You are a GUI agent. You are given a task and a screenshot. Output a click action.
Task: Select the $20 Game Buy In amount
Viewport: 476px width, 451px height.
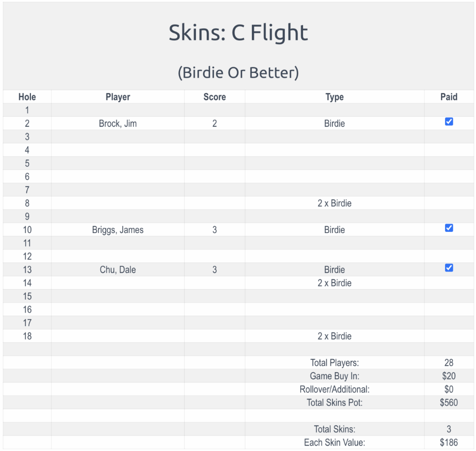[x=449, y=376]
